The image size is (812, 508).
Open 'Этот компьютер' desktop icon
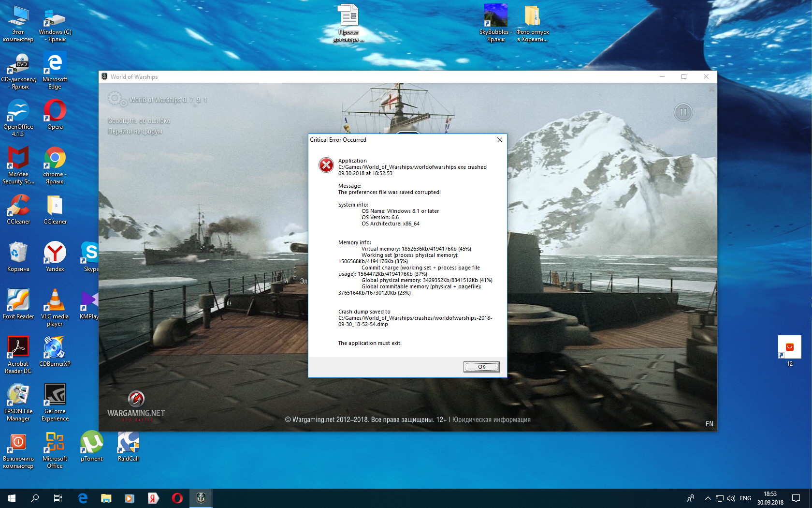tap(18, 24)
